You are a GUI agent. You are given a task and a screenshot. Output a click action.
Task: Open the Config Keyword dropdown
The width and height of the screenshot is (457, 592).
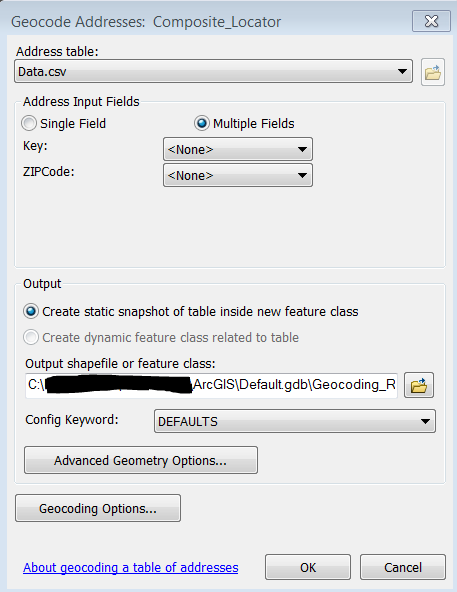(x=295, y=421)
